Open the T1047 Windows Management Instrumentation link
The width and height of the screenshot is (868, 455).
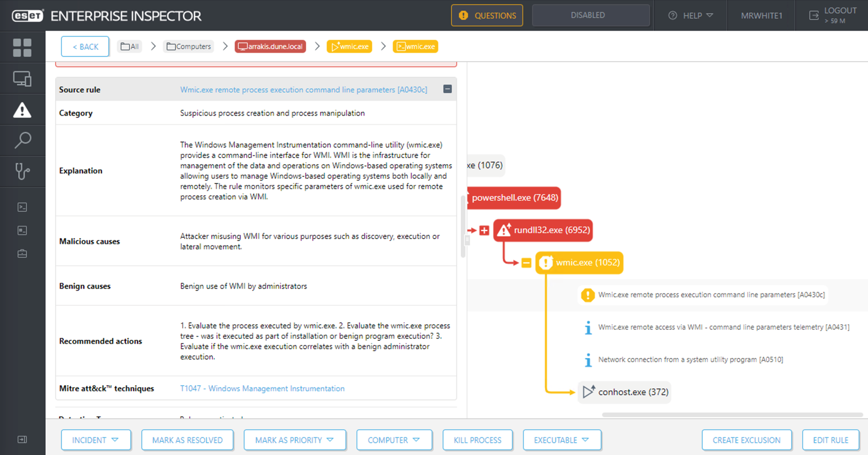tap(262, 389)
